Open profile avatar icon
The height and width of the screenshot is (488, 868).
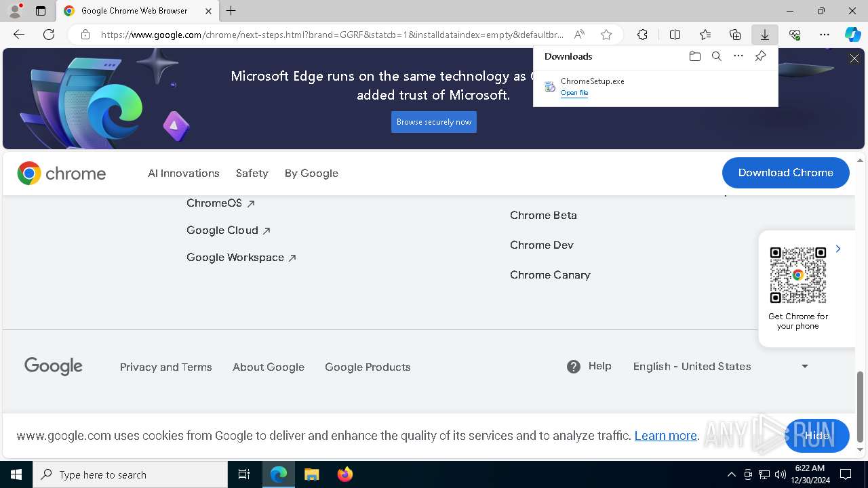15,11
